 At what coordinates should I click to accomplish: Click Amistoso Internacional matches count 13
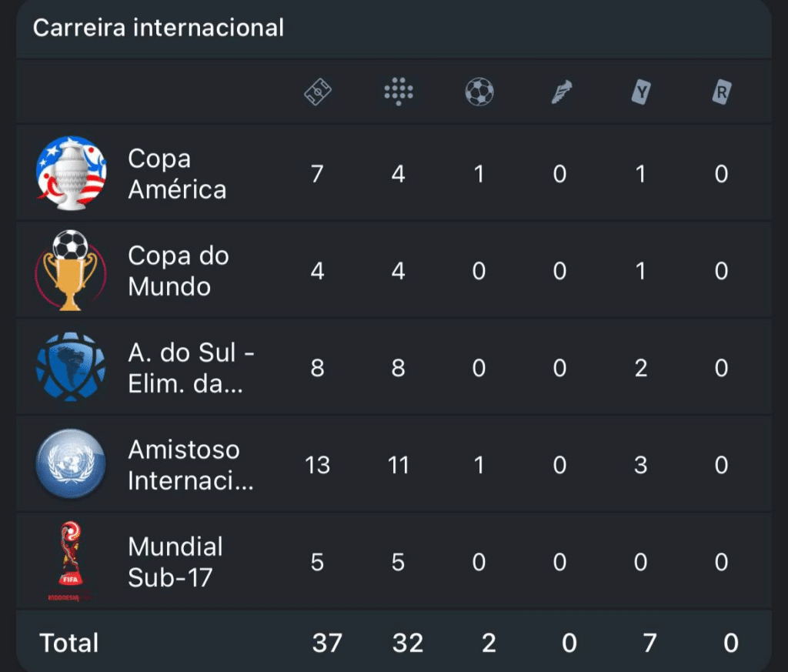click(318, 465)
